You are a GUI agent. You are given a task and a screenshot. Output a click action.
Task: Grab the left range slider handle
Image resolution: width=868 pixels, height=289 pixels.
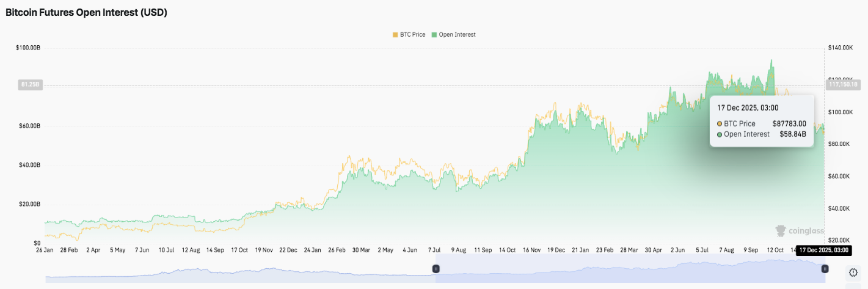point(436,269)
